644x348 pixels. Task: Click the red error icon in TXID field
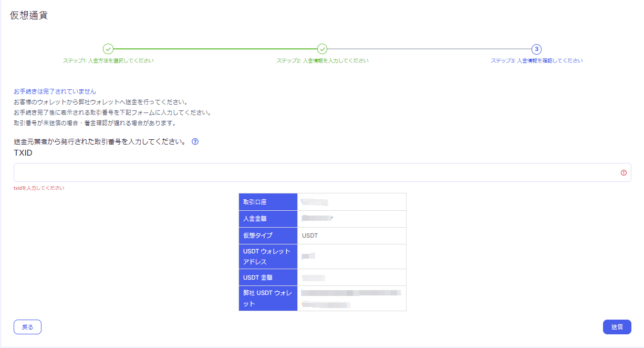click(624, 172)
